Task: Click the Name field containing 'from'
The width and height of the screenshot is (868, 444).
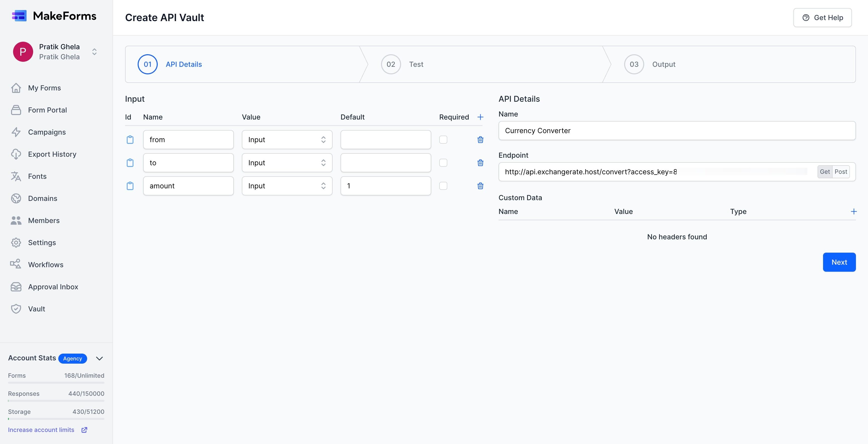Action: click(188, 139)
